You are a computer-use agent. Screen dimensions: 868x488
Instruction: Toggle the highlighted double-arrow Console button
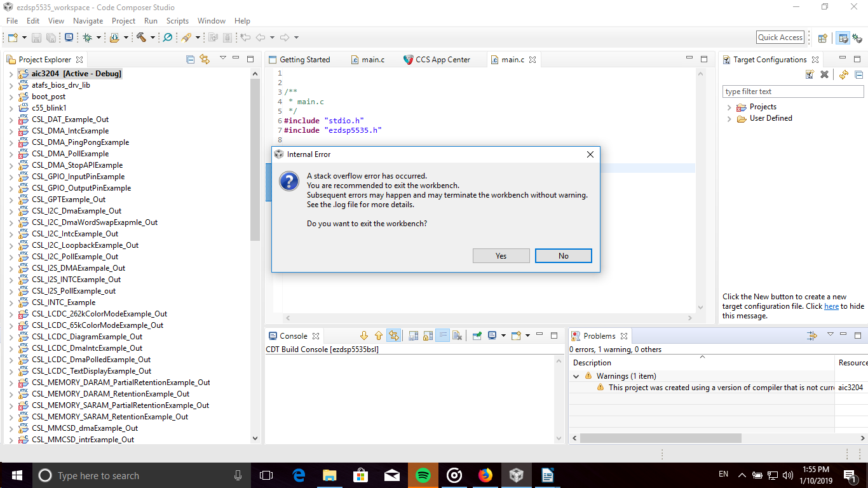394,335
